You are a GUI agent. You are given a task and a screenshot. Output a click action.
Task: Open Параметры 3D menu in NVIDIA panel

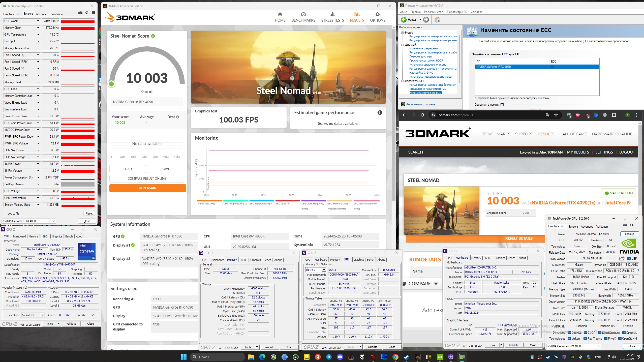[457, 12]
